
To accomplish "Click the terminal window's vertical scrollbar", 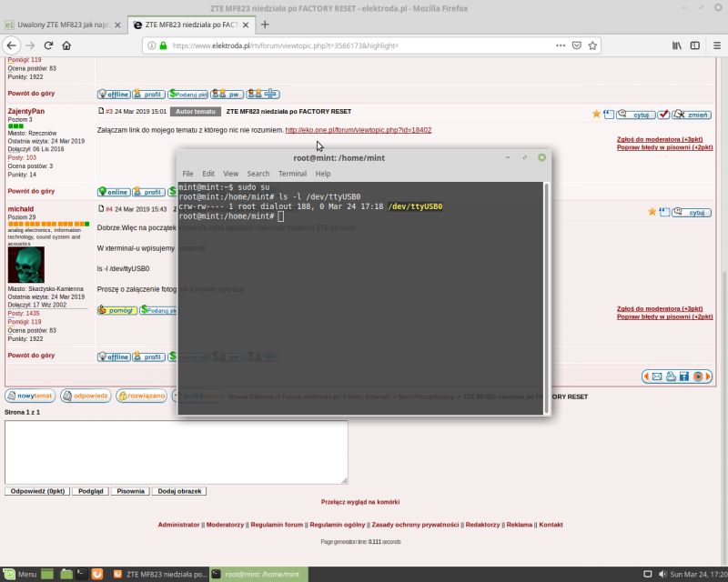I will [547, 297].
